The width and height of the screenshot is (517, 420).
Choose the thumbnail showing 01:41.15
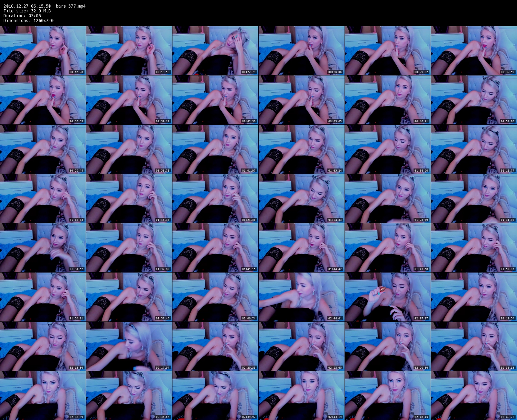[215, 248]
